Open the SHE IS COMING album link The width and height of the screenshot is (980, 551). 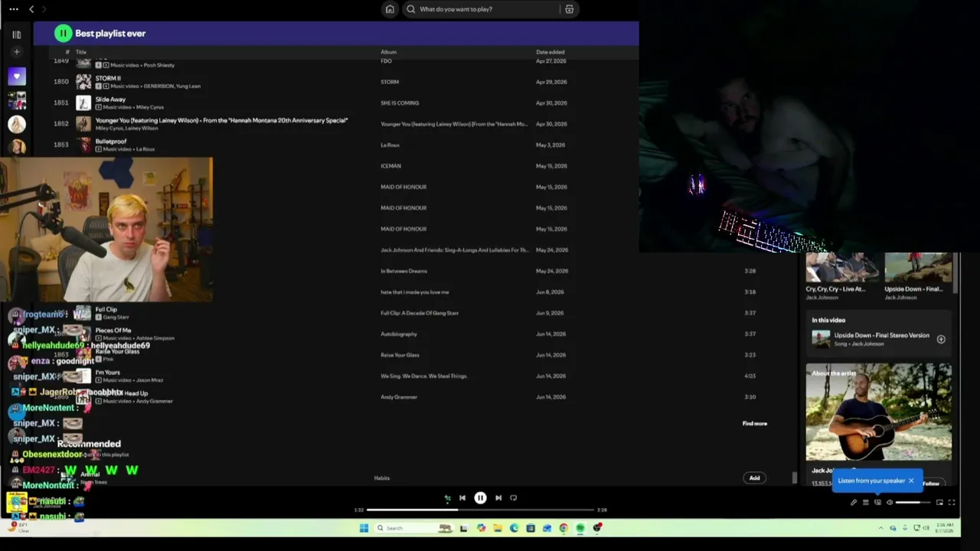[400, 103]
